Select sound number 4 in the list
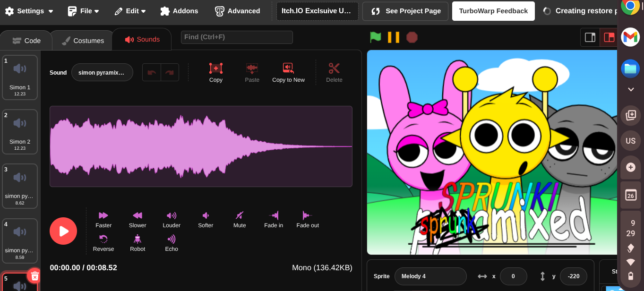This screenshot has width=644, height=291. click(x=20, y=241)
